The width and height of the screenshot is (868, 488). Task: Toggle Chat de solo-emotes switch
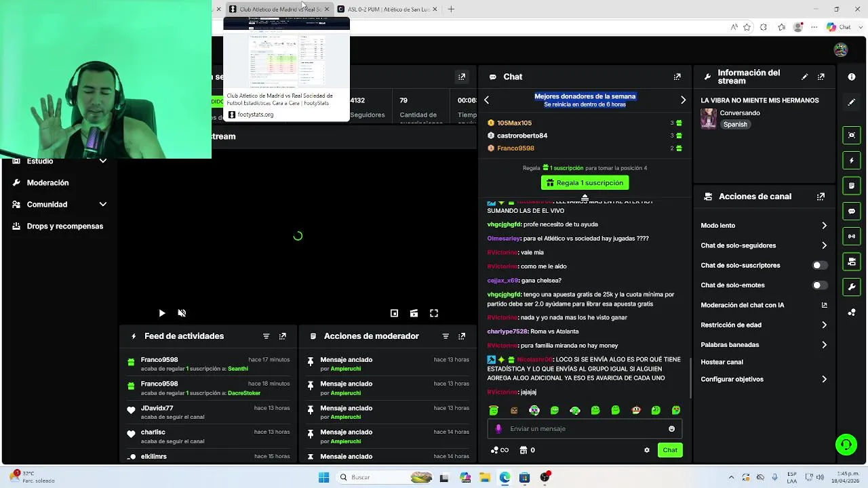point(820,285)
